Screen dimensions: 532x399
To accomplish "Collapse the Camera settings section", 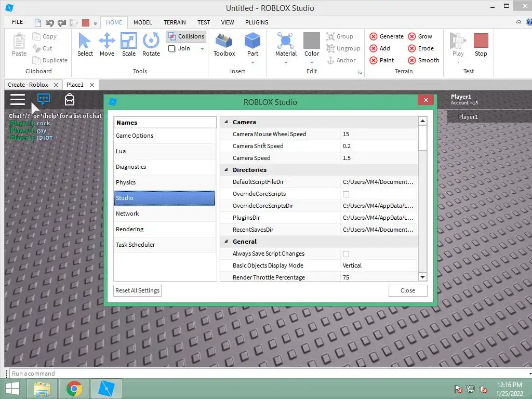I will pos(226,122).
